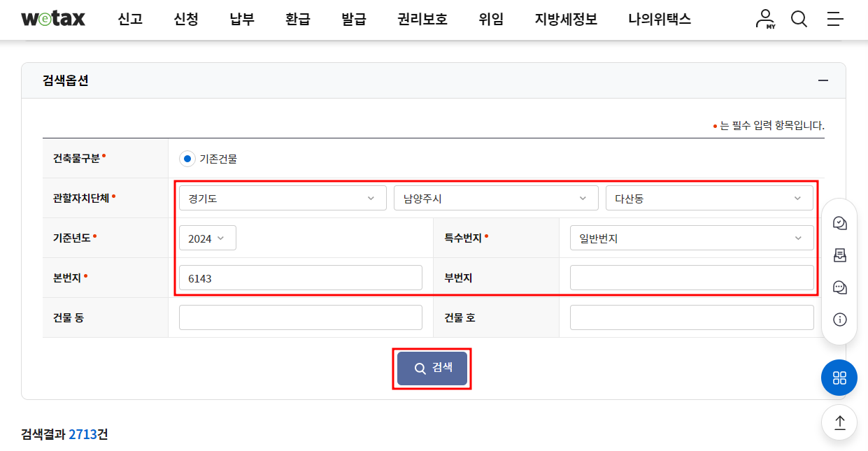Select the 납부 menu item

point(241,20)
